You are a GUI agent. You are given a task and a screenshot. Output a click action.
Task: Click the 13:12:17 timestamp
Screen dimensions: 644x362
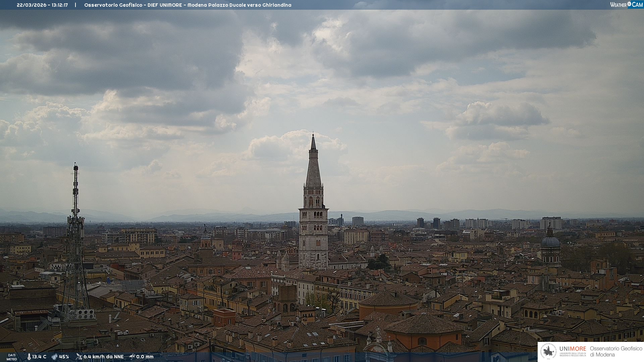click(60, 5)
